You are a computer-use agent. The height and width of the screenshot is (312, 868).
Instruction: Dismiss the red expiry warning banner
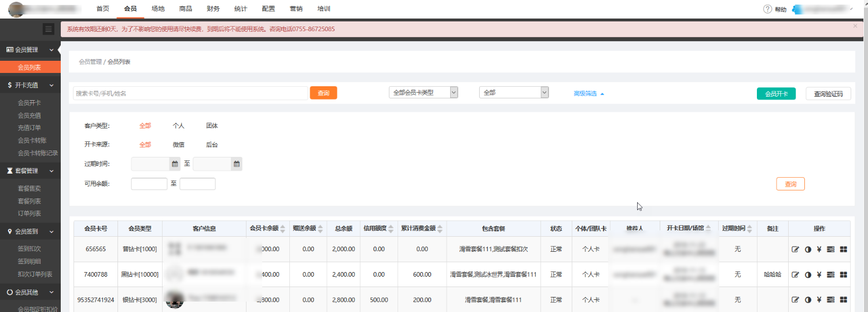click(x=855, y=26)
